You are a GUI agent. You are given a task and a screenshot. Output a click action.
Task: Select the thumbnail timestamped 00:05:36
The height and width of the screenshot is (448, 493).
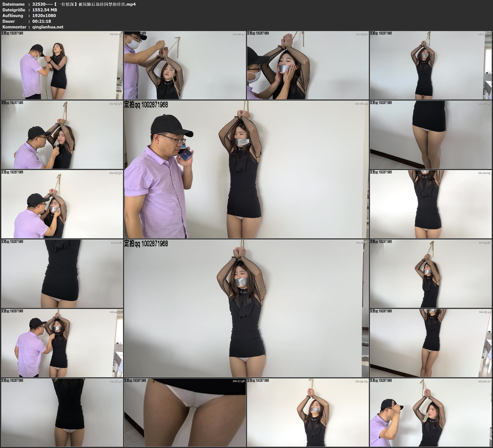62,134
